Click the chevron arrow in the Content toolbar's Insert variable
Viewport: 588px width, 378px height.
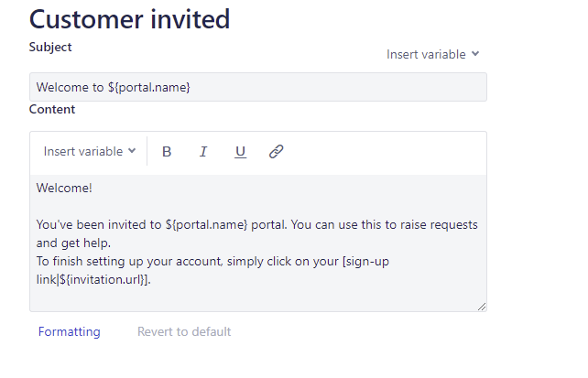click(132, 151)
